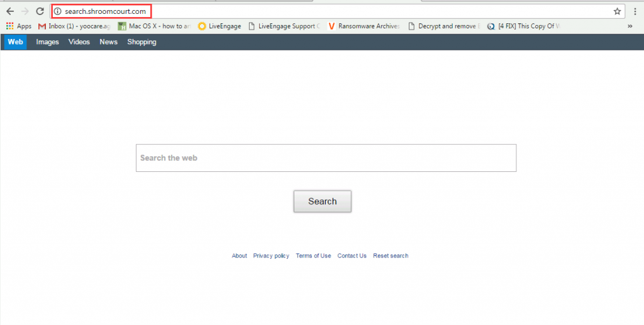644x325 pixels.
Task: Click the address bar showing search.shroomcourt.com
Action: point(338,11)
